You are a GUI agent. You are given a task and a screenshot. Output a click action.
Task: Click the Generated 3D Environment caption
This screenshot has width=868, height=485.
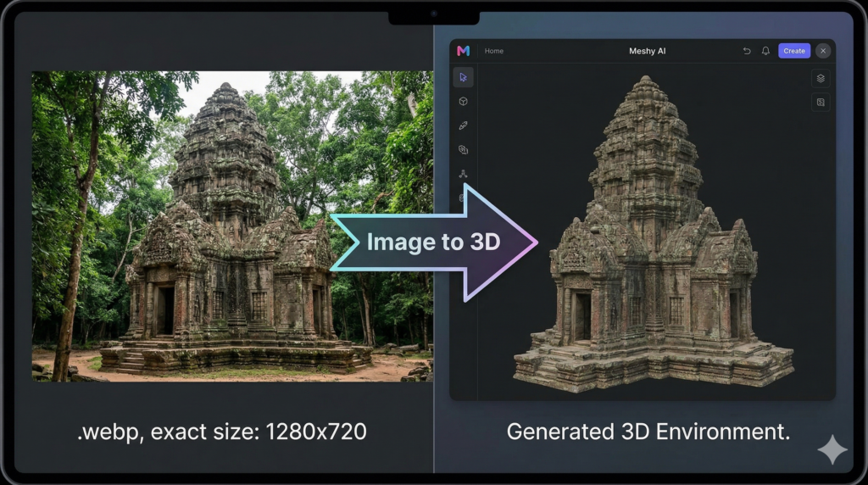pyautogui.click(x=648, y=432)
